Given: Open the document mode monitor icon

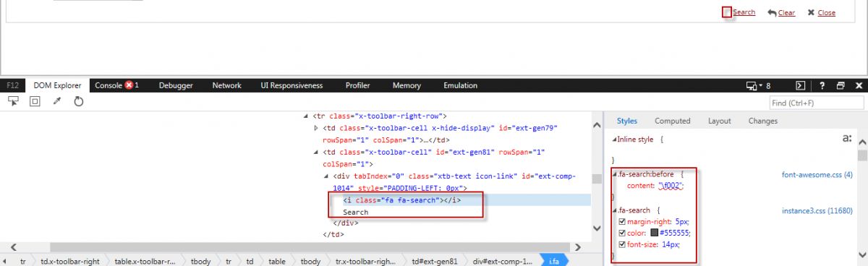Looking at the screenshot, I should pyautogui.click(x=751, y=85).
